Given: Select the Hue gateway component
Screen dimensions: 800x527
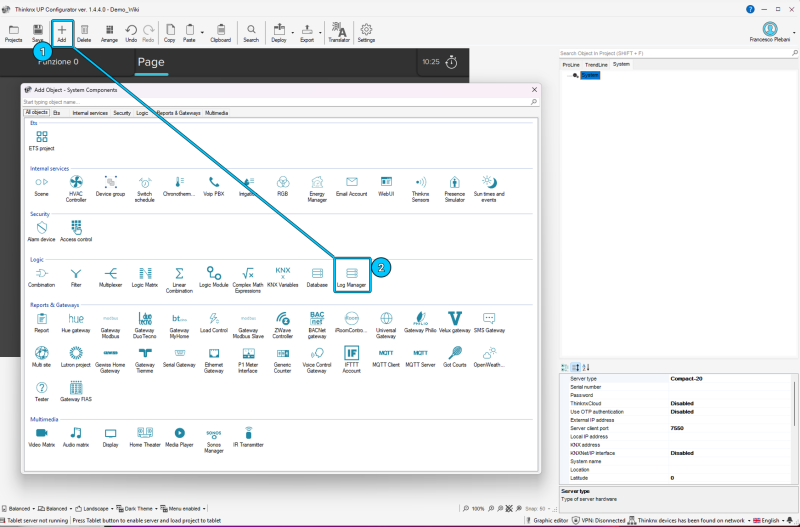Looking at the screenshot, I should pyautogui.click(x=76, y=323).
